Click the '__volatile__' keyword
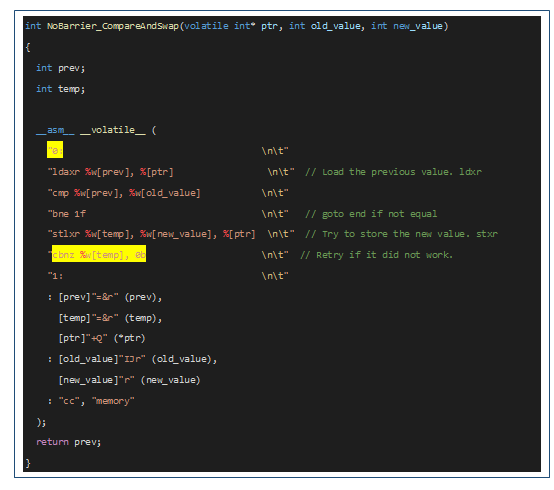Viewport: 554px width, 490px height. coord(113,130)
